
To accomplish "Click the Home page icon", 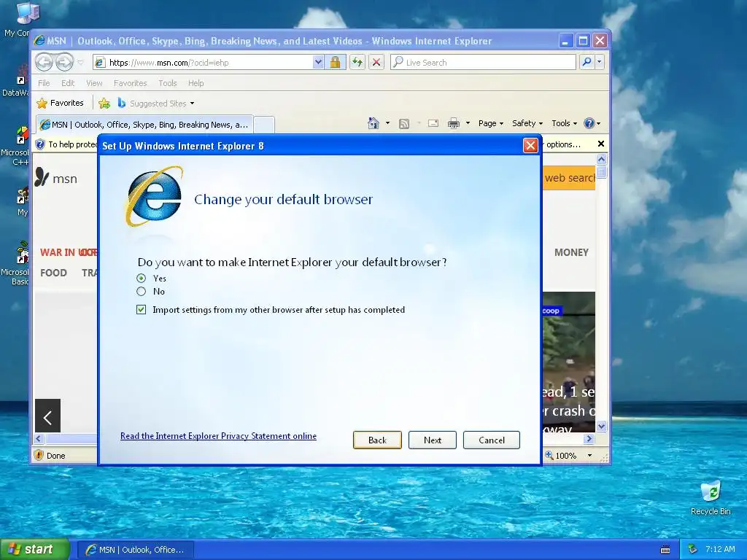I will (373, 123).
